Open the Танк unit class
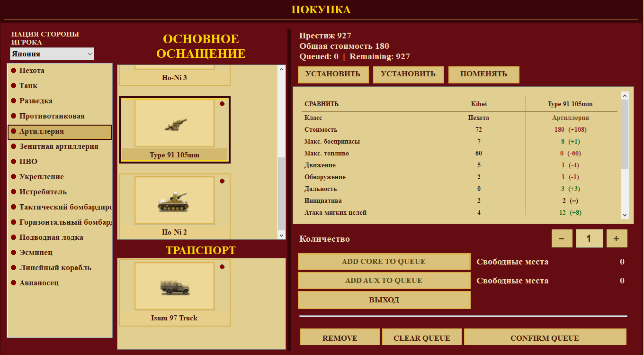Viewport: 644px width, 355px height. tap(60, 86)
